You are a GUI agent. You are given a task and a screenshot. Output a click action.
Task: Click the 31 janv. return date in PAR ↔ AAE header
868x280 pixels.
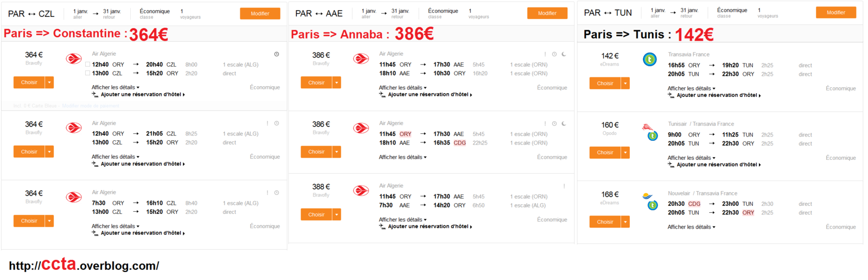tap(400, 11)
